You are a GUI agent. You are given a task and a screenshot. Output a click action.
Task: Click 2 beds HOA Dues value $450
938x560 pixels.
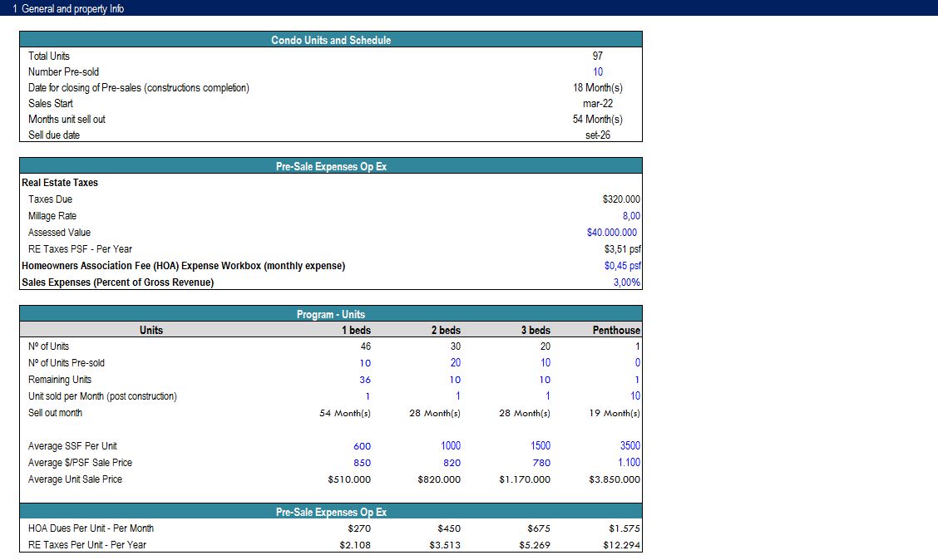click(x=448, y=528)
